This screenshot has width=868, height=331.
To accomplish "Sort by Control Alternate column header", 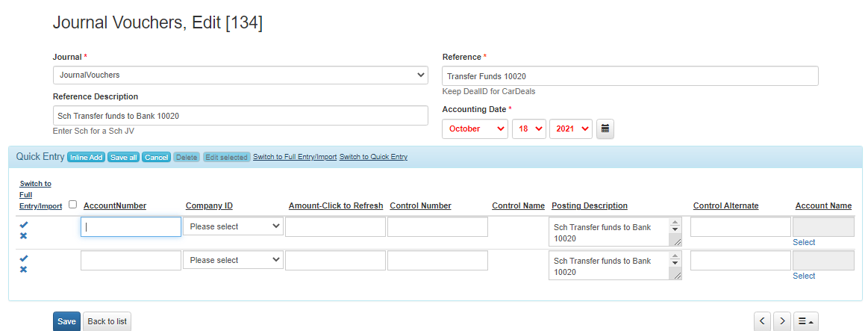I will (725, 205).
